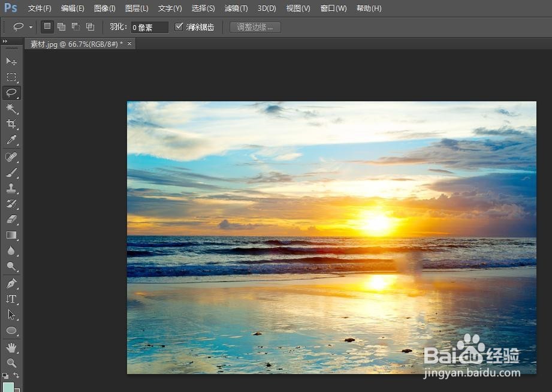Select the Brush tool
The image size is (552, 392).
(x=11, y=173)
